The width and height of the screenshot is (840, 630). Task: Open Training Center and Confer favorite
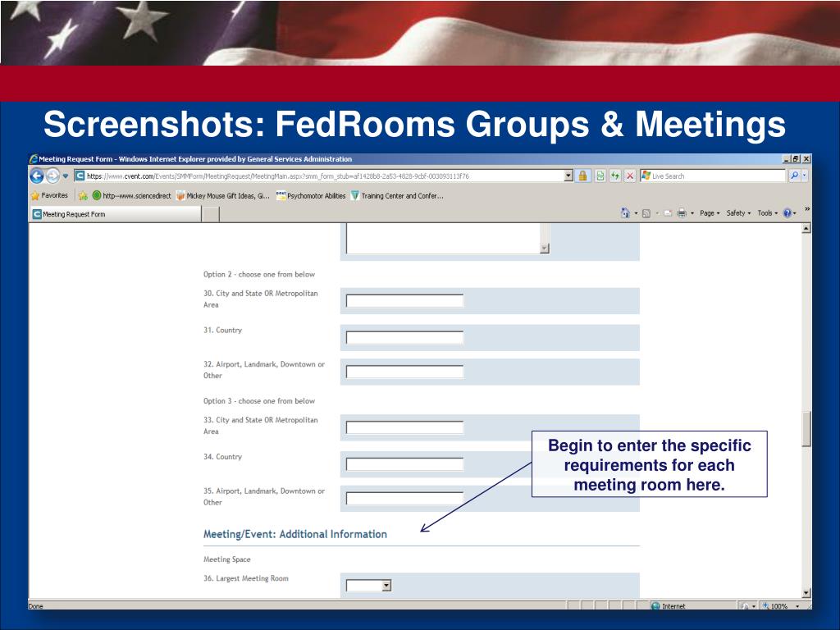coord(397,195)
